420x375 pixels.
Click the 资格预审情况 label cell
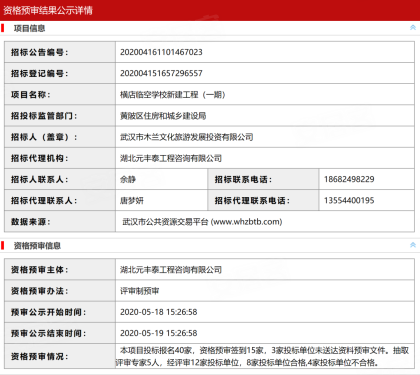tap(60, 356)
